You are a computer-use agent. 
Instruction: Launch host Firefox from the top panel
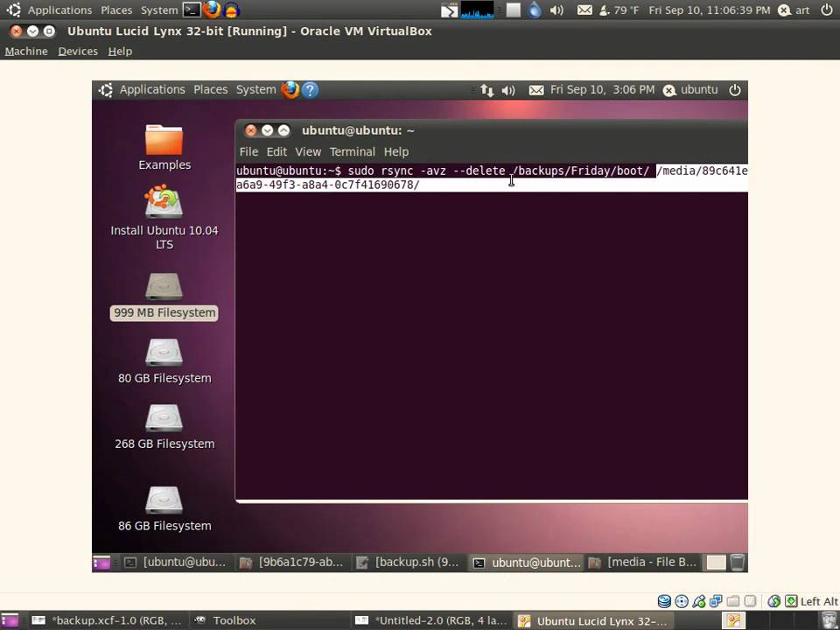click(x=212, y=10)
